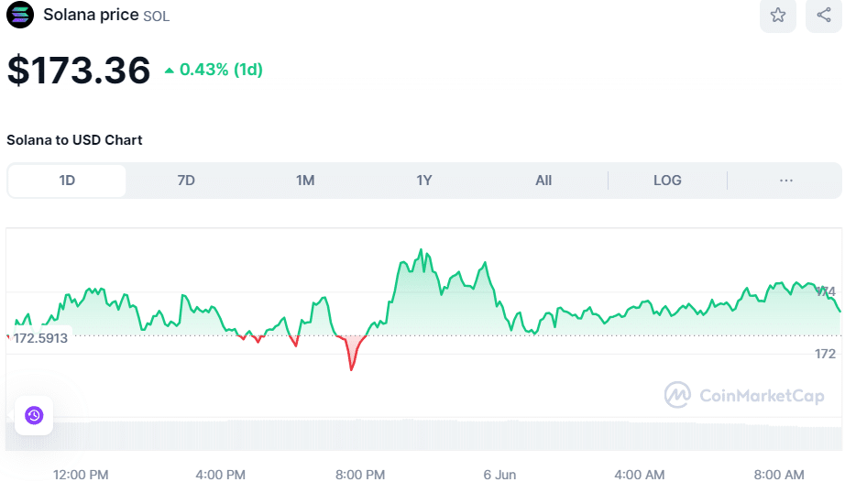The height and width of the screenshot is (504, 845).
Task: Toggle the LOG scale option
Action: 667,181
